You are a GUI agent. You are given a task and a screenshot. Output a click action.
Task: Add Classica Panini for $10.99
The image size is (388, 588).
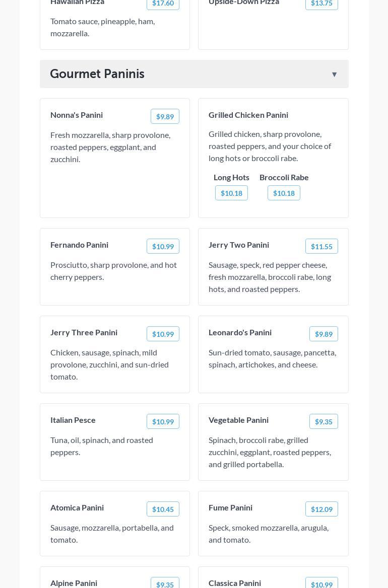(321, 583)
